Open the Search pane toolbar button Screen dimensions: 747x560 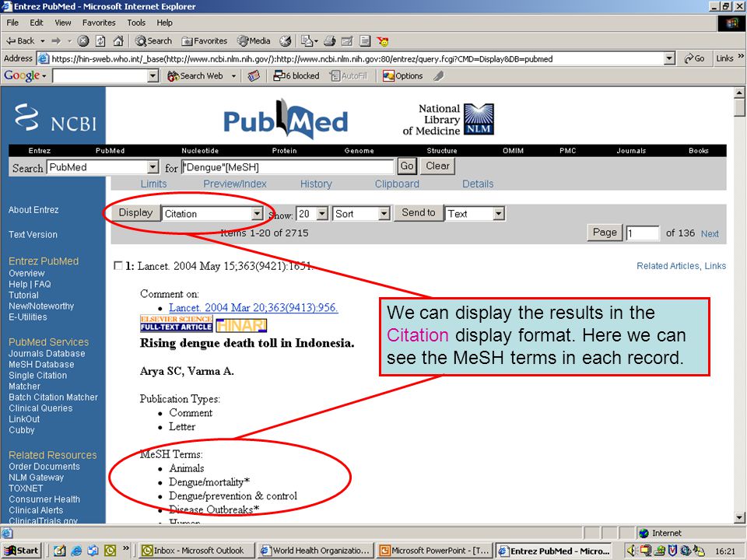pyautogui.click(x=153, y=41)
